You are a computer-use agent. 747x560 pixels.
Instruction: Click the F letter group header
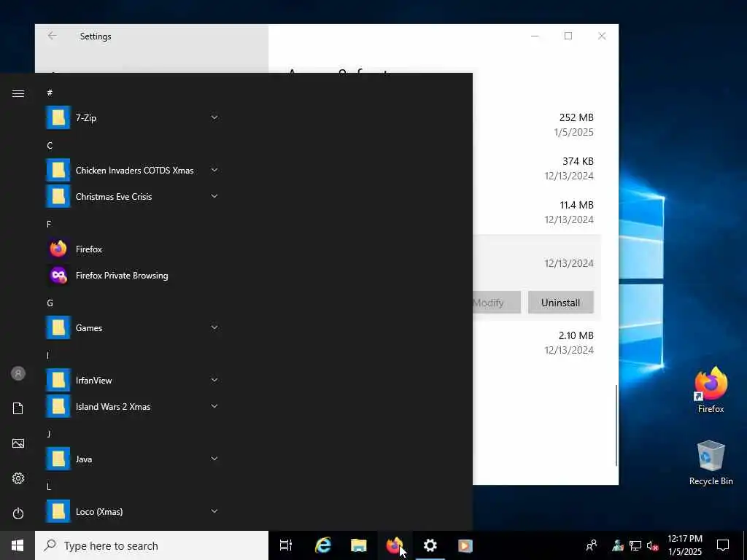tap(49, 225)
